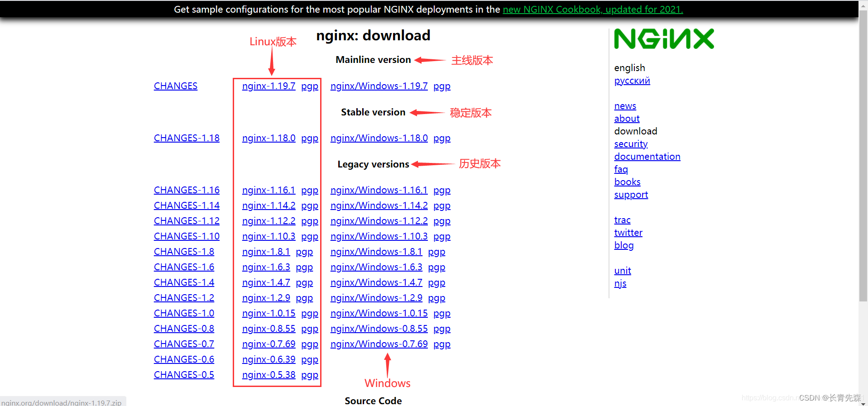868x406 pixels.
Task: Download nginx-1.6.3
Action: 266,267
